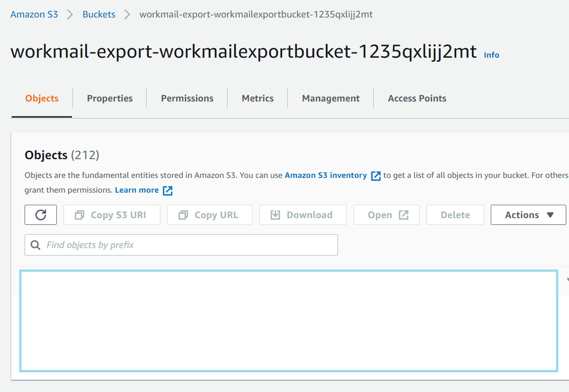Open the Management tab

[x=330, y=98]
